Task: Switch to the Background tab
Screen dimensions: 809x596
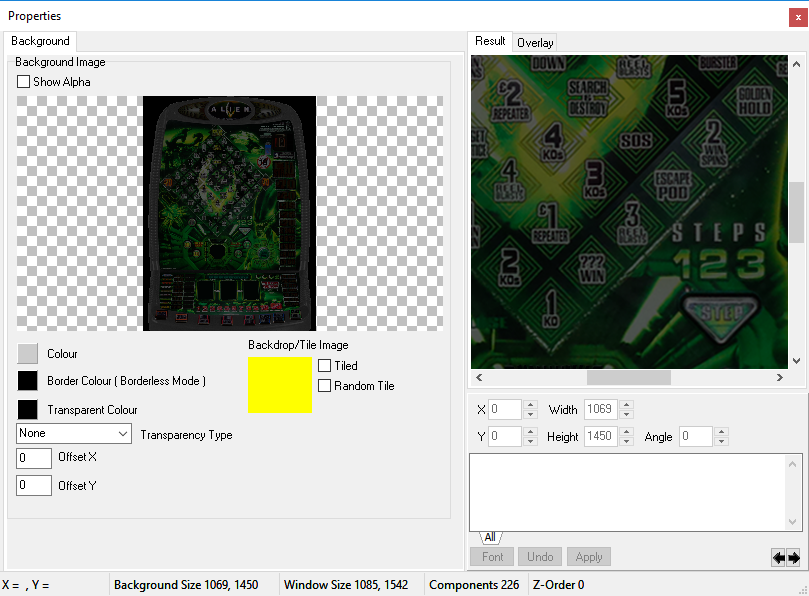Action: coord(40,41)
